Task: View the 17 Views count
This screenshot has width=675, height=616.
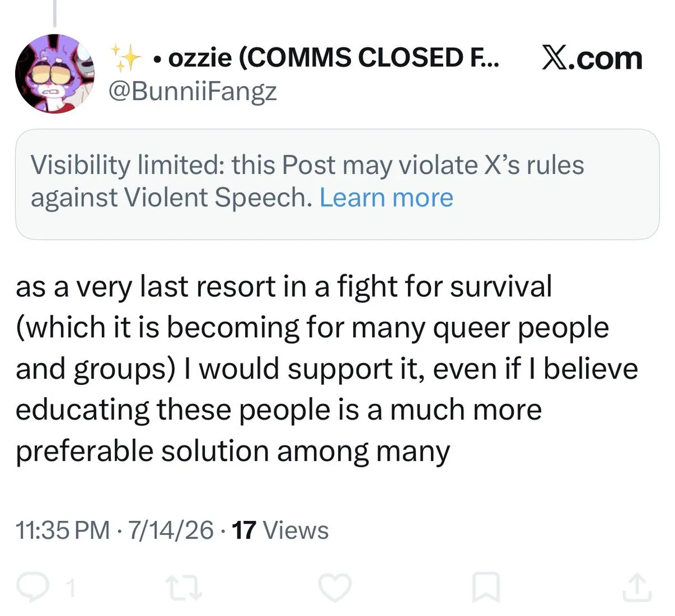Action: (280, 530)
